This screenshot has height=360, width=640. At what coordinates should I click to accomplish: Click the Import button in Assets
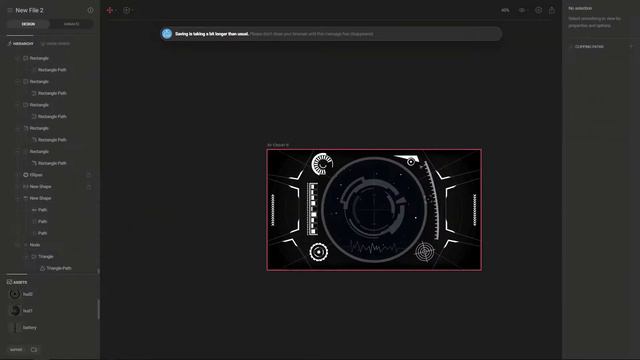16,350
